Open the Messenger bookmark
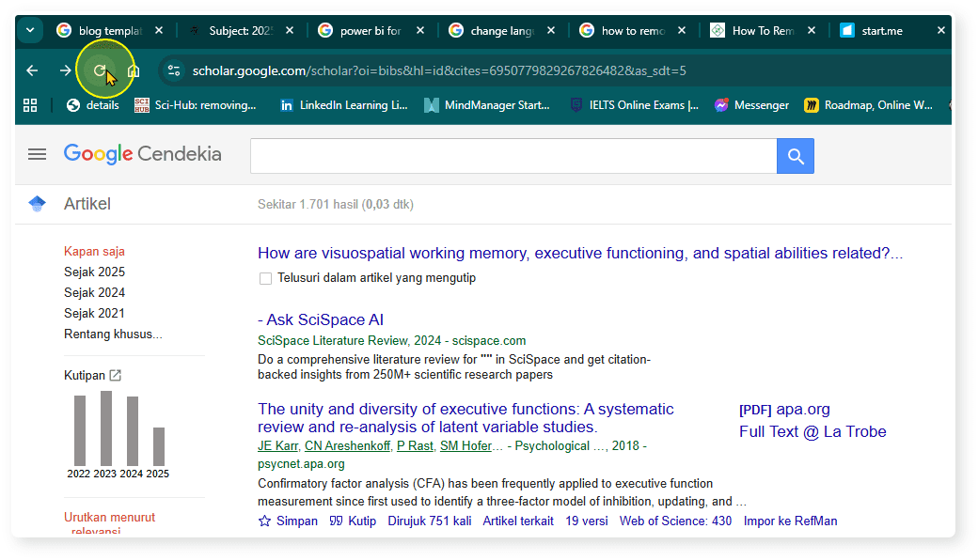Image resolution: width=978 pixels, height=560 pixels. (751, 105)
